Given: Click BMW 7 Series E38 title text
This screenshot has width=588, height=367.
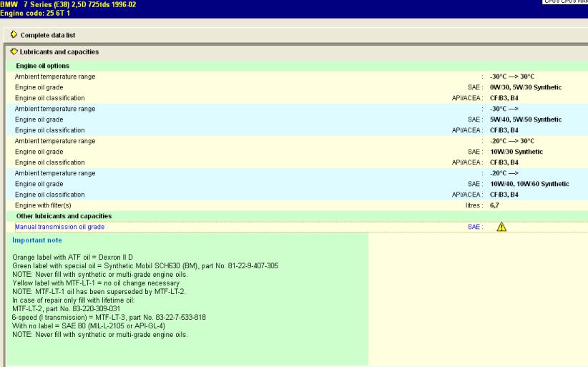Looking at the screenshot, I should tap(68, 4).
